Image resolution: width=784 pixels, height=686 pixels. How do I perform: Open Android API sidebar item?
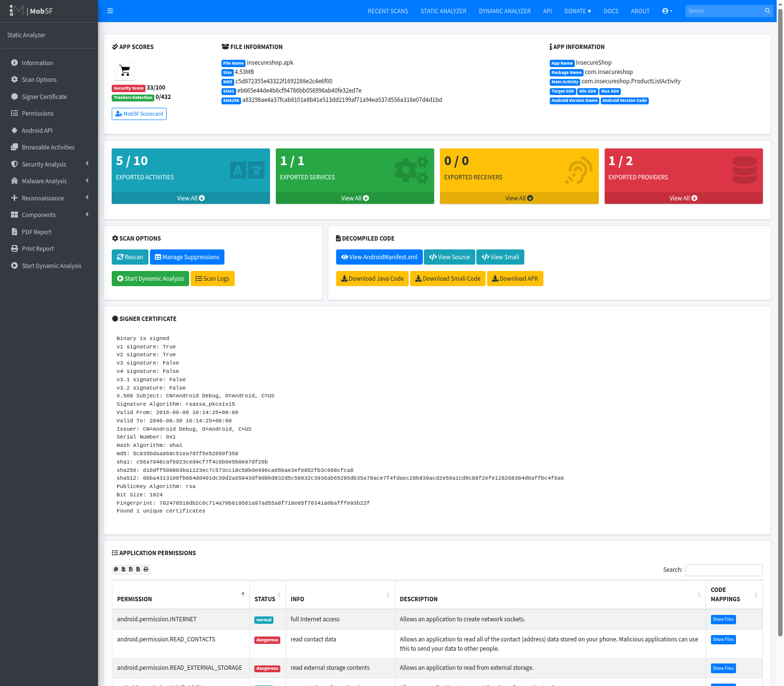point(49,130)
